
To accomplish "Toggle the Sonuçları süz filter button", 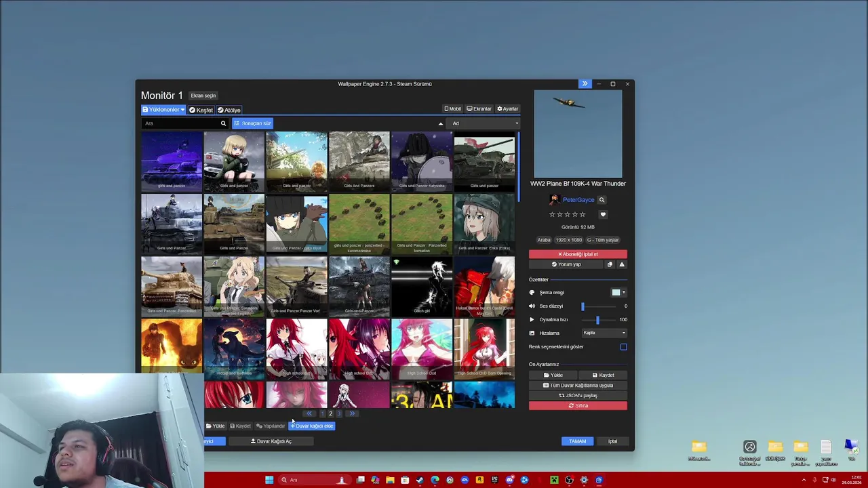I will pyautogui.click(x=252, y=123).
